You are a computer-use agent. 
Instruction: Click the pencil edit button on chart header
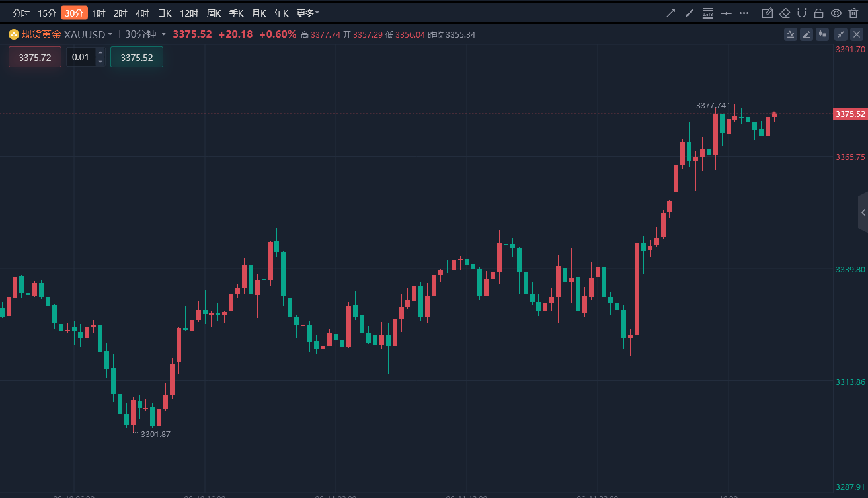807,34
